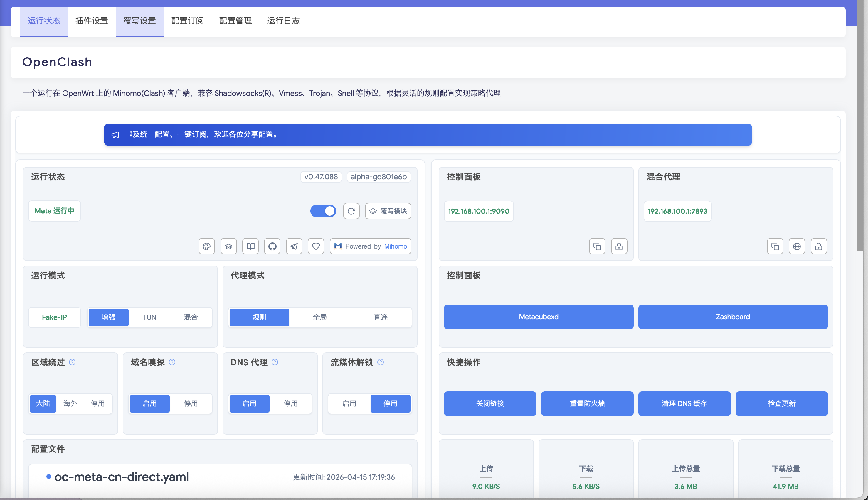The height and width of the screenshot is (500, 868).
Task: Open the theme palette icon
Action: tap(206, 246)
